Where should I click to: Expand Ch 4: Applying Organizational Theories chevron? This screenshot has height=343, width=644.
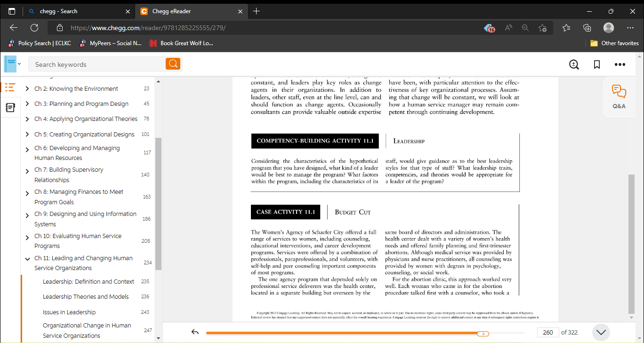tap(27, 119)
